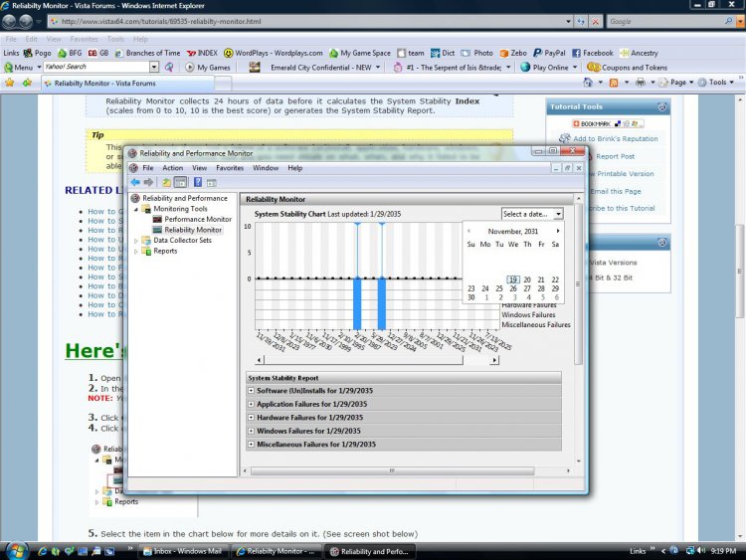Go to next month in calendar
The width and height of the screenshot is (746, 560).
(558, 231)
